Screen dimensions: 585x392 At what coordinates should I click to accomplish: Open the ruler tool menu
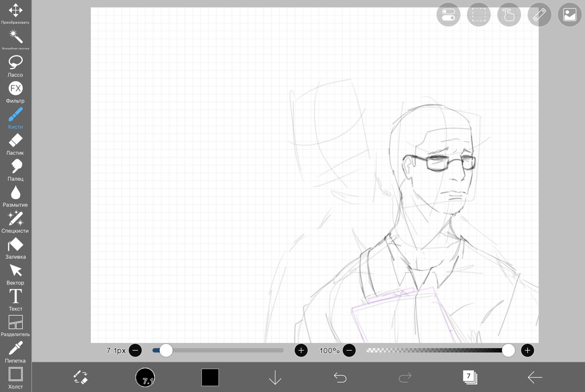click(539, 15)
